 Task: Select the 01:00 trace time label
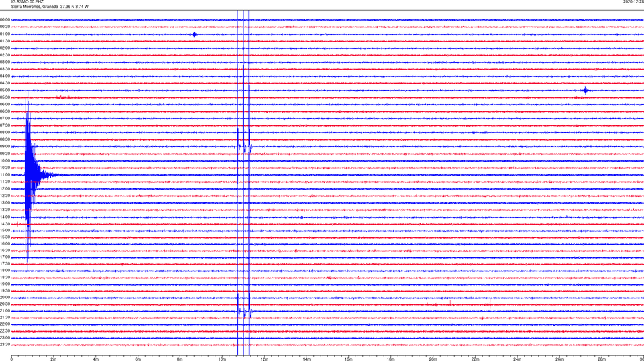[x=5, y=34]
